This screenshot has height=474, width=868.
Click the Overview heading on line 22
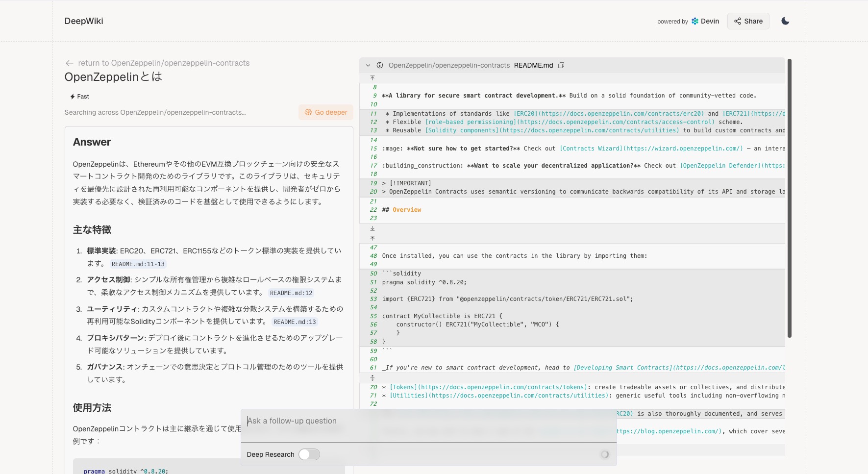point(407,210)
